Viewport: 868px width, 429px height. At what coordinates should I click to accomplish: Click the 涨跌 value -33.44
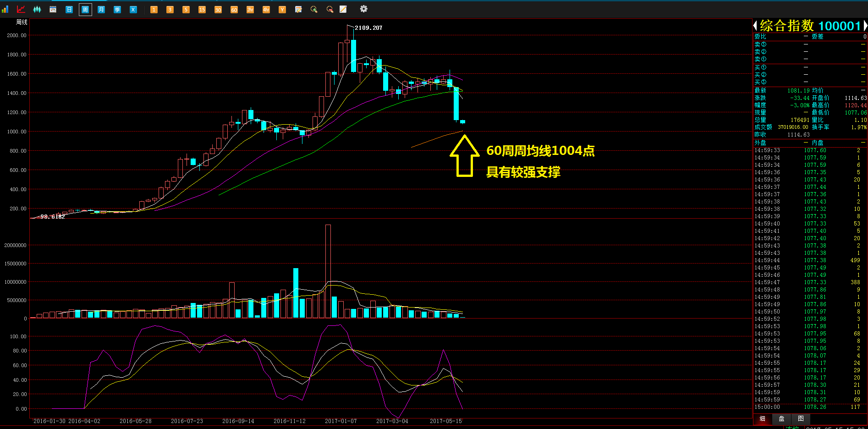click(800, 98)
